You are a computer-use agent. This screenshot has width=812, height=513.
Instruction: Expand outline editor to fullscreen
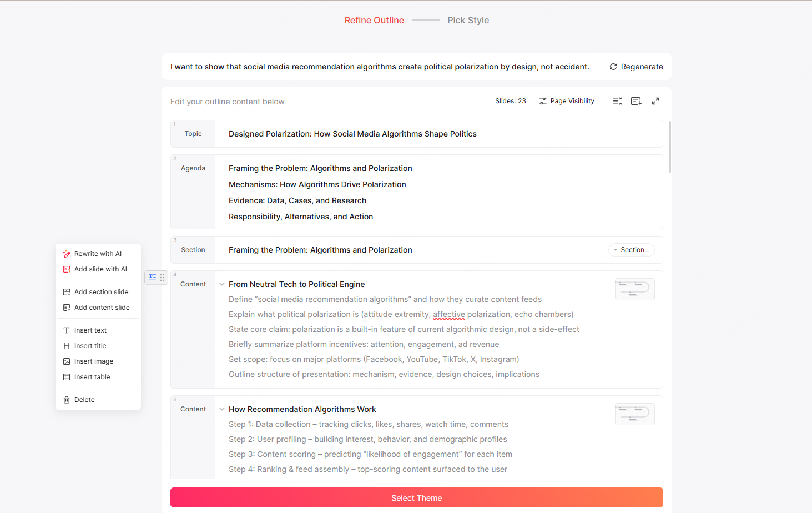click(x=655, y=101)
